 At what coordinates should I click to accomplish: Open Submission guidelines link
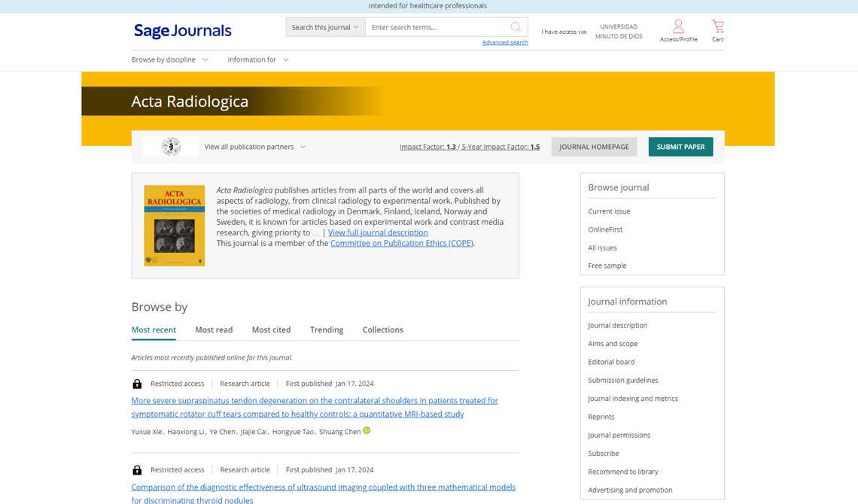pyautogui.click(x=623, y=380)
